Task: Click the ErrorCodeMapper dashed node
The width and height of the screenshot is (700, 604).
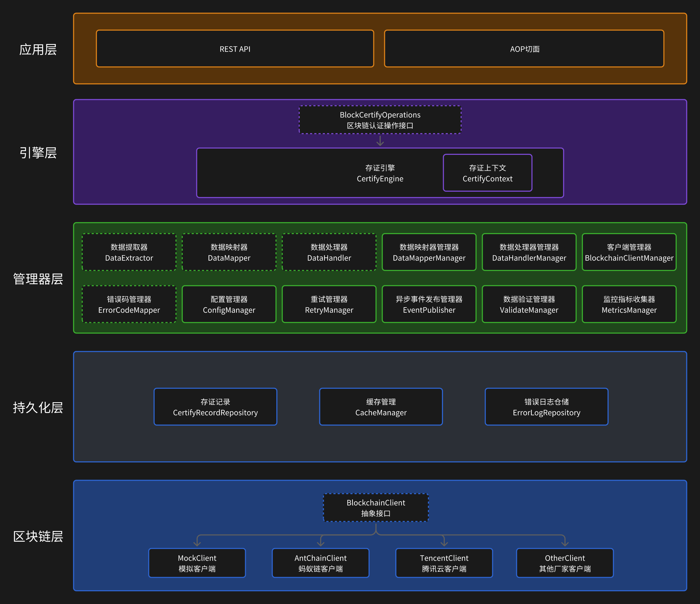Action: pyautogui.click(x=129, y=304)
